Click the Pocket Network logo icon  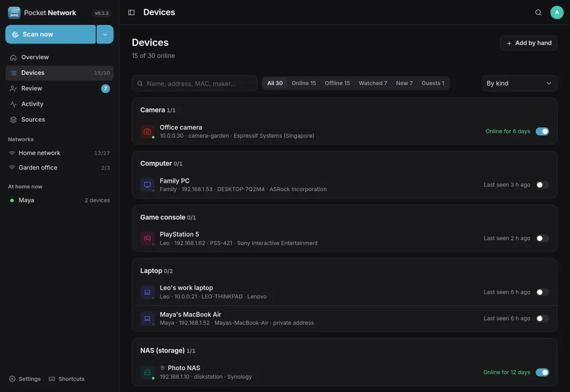tap(14, 13)
